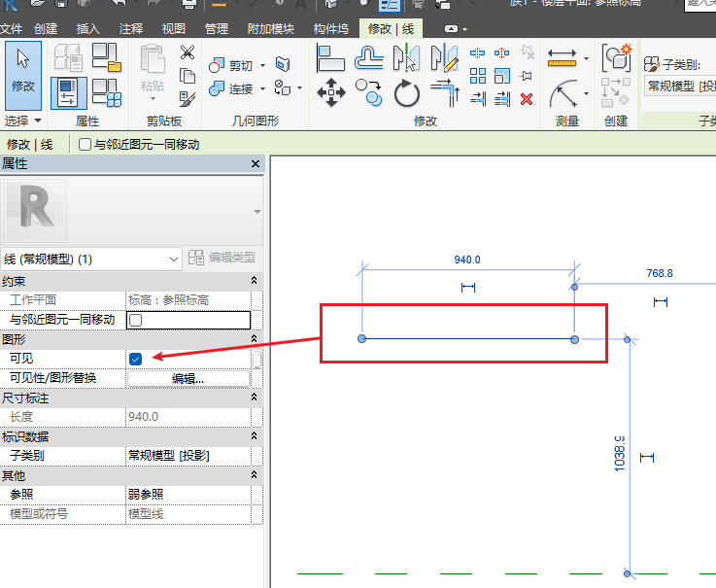Toggle 与邻近图元一同移动 checkbox in Properties panel
This screenshot has width=716, height=588.
point(136,321)
